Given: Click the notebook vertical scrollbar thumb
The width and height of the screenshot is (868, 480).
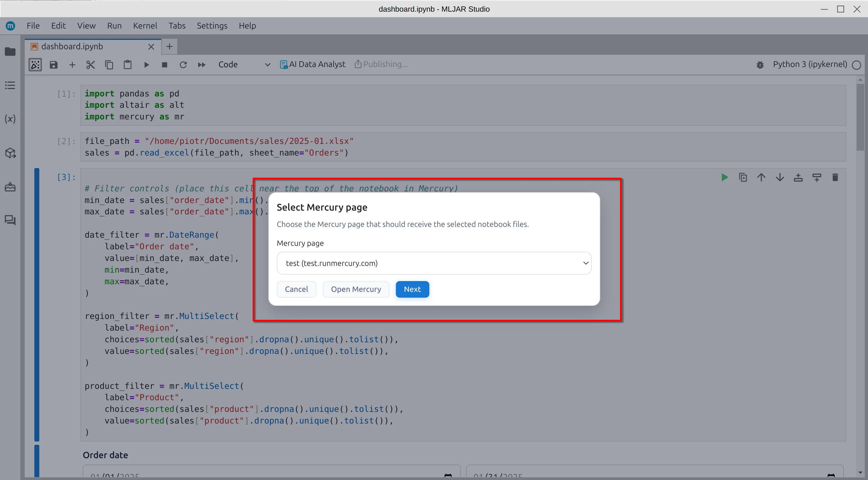Looking at the screenshot, I should tap(860, 117).
